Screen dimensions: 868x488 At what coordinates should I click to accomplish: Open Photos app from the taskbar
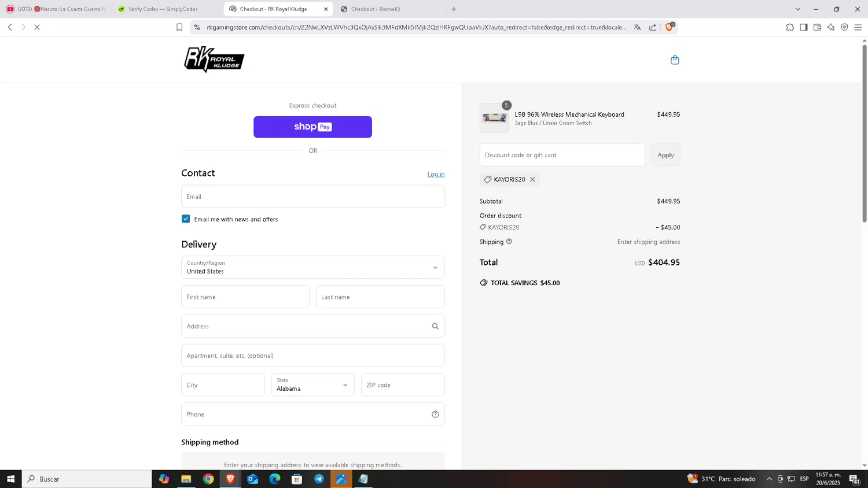(341, 479)
